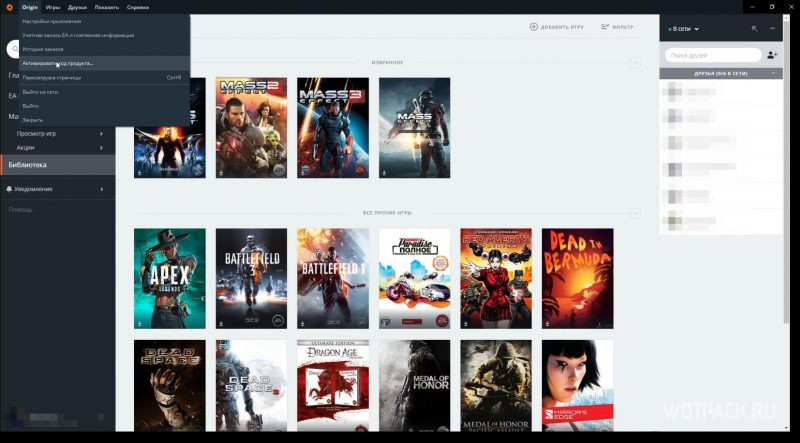The image size is (800, 443).
Task: Select the Dead in Bermuda game tile
Action: click(578, 279)
